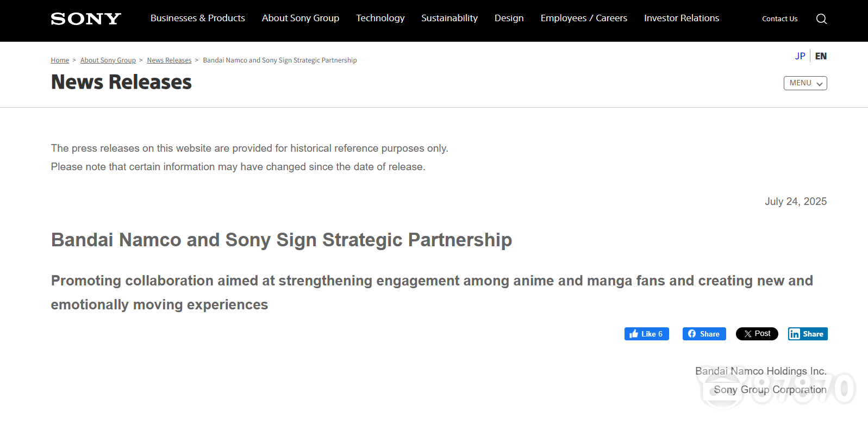Go to the Technology section
Screen dimensions: 868x423
[380, 18]
